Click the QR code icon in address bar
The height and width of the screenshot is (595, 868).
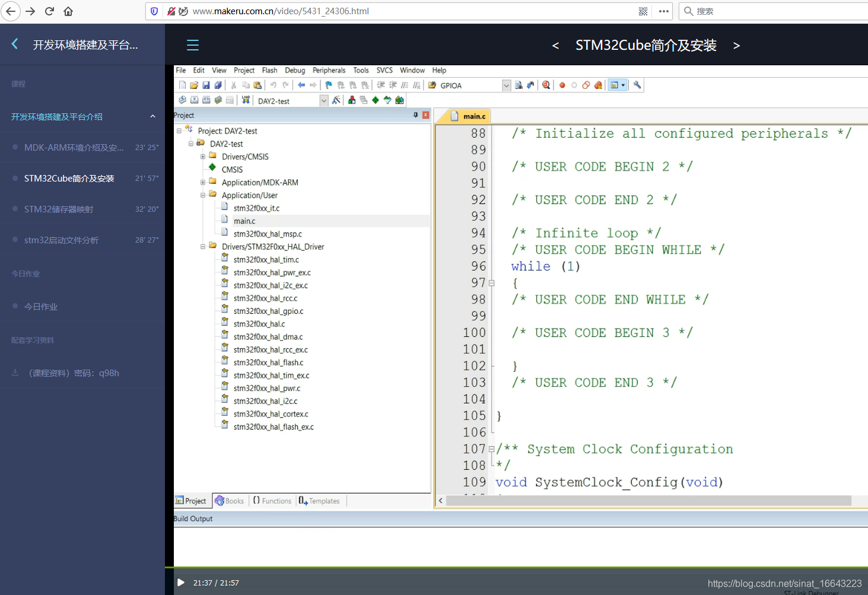point(643,11)
